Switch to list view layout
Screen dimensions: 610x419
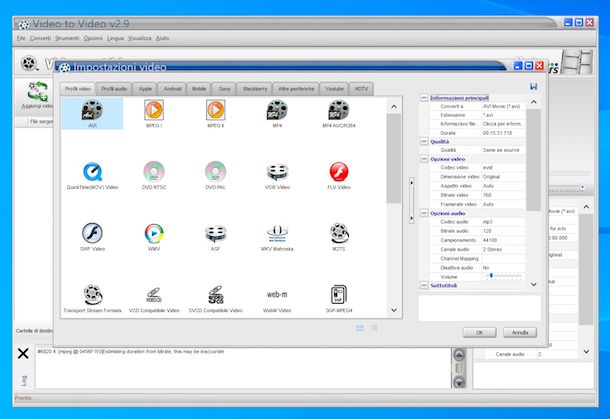373,328
